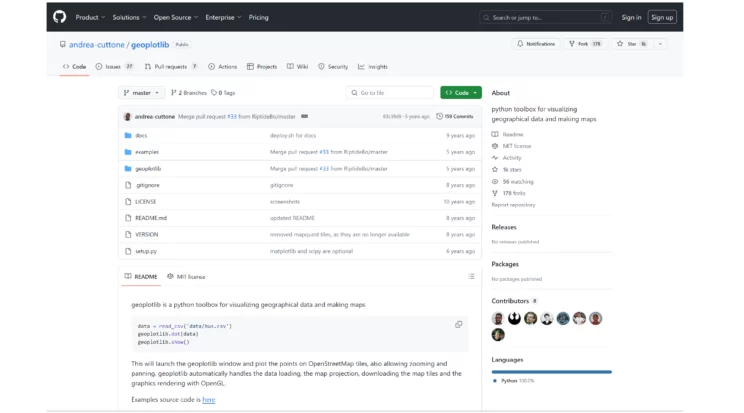Open the README outline list icon
744x413 pixels.
click(471, 276)
